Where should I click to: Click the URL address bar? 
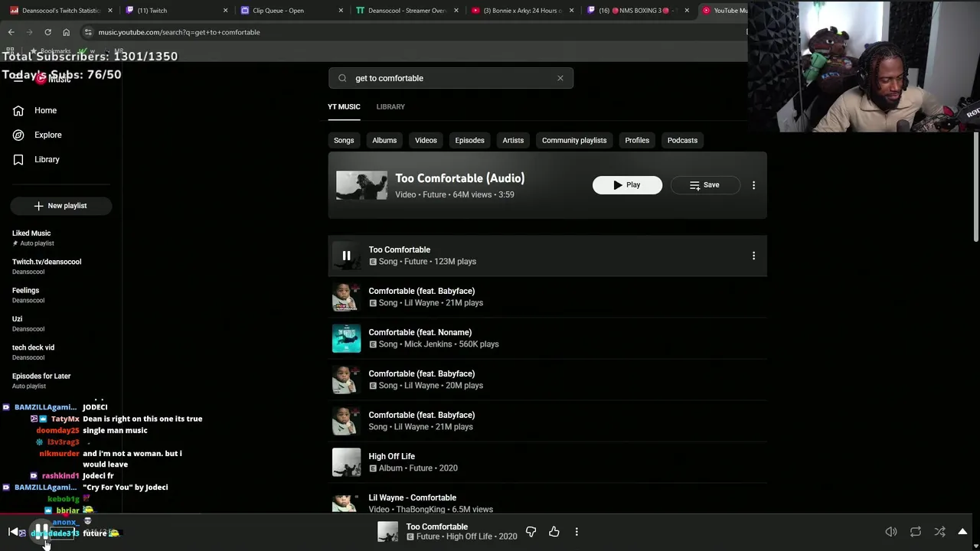pyautogui.click(x=413, y=32)
